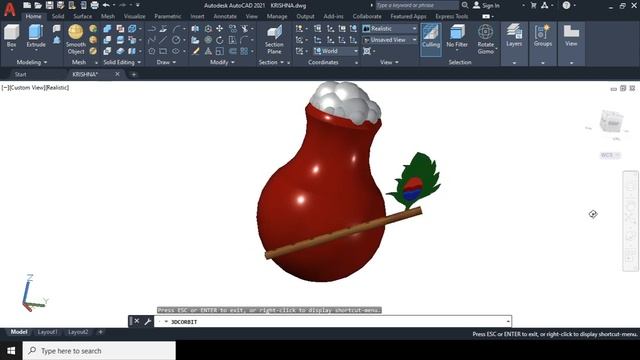640x360 pixels.
Task: Open the Realistic visual style dropdown
Action: coord(390,29)
